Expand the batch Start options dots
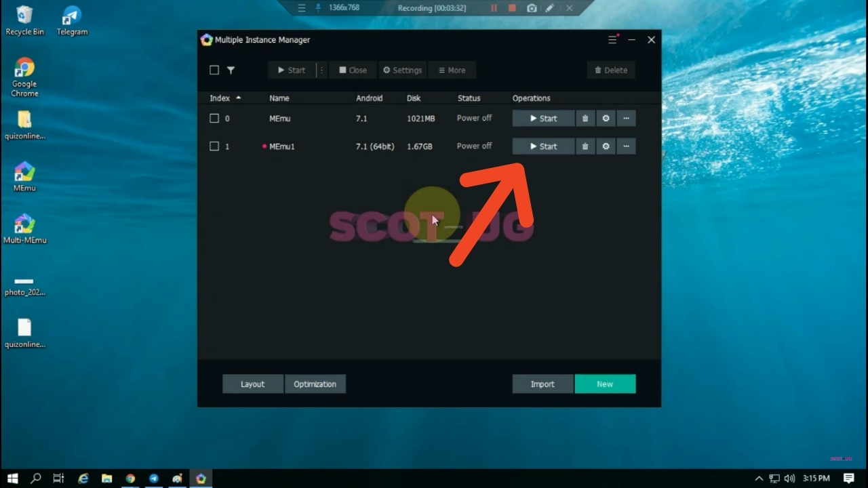The height and width of the screenshot is (488, 868). tap(321, 70)
